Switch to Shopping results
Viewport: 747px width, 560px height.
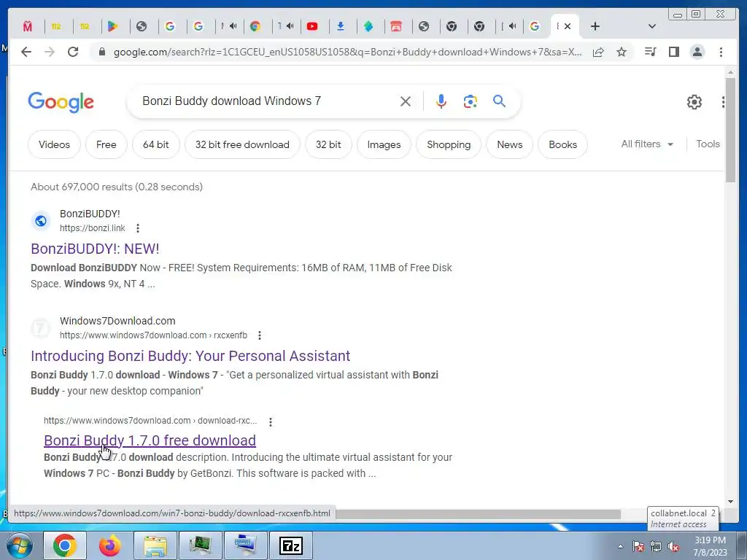coord(449,144)
